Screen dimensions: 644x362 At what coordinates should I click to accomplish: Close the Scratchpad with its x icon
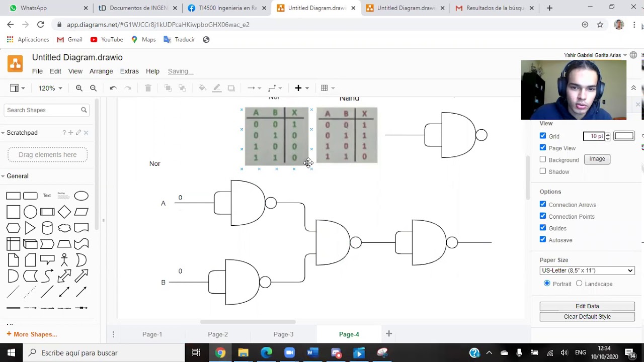click(86, 133)
